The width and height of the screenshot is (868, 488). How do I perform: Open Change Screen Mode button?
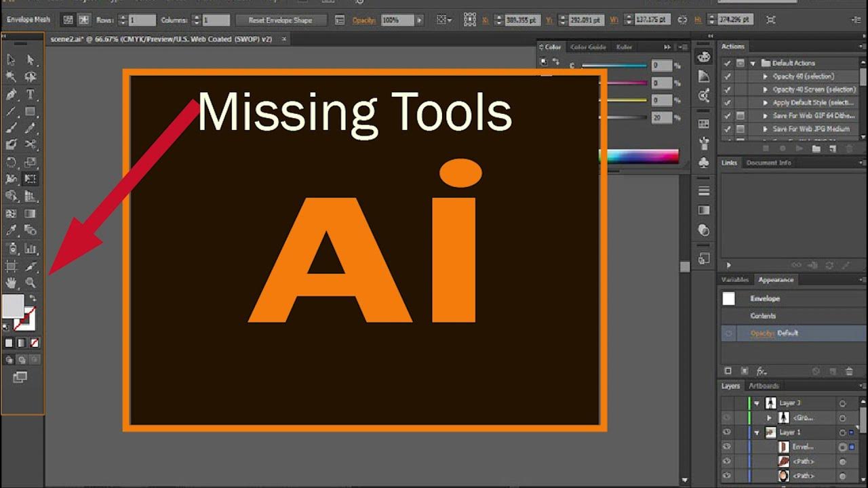(x=20, y=377)
